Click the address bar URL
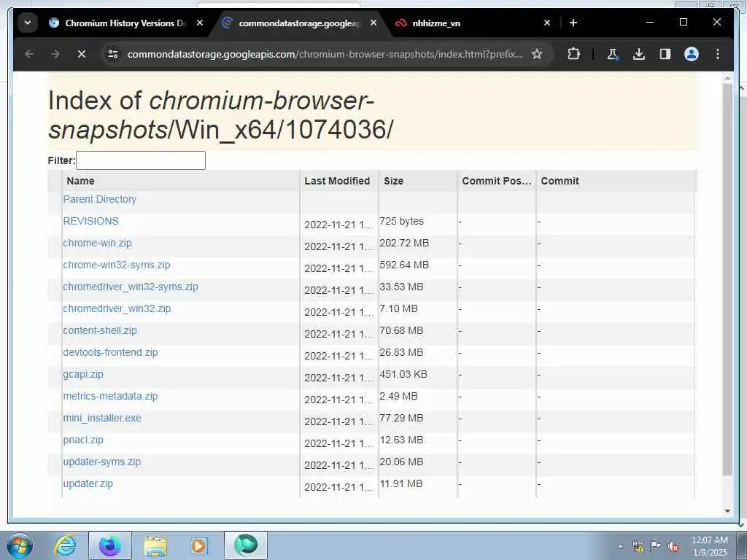 click(x=325, y=54)
